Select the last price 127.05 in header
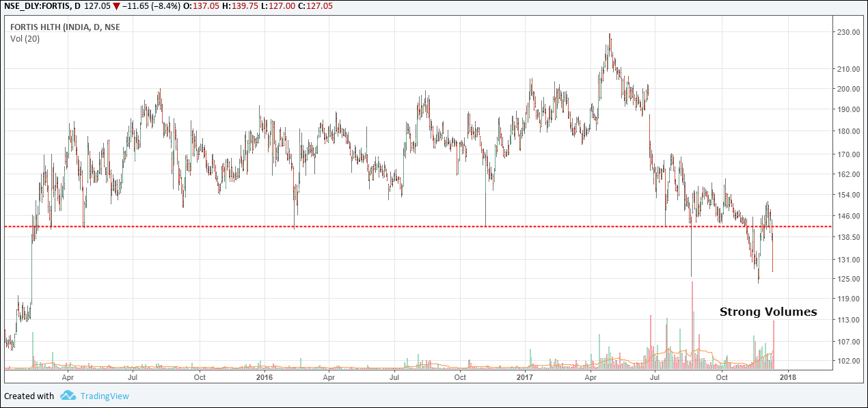Viewport: 868px width, 408px height. tap(98, 6)
